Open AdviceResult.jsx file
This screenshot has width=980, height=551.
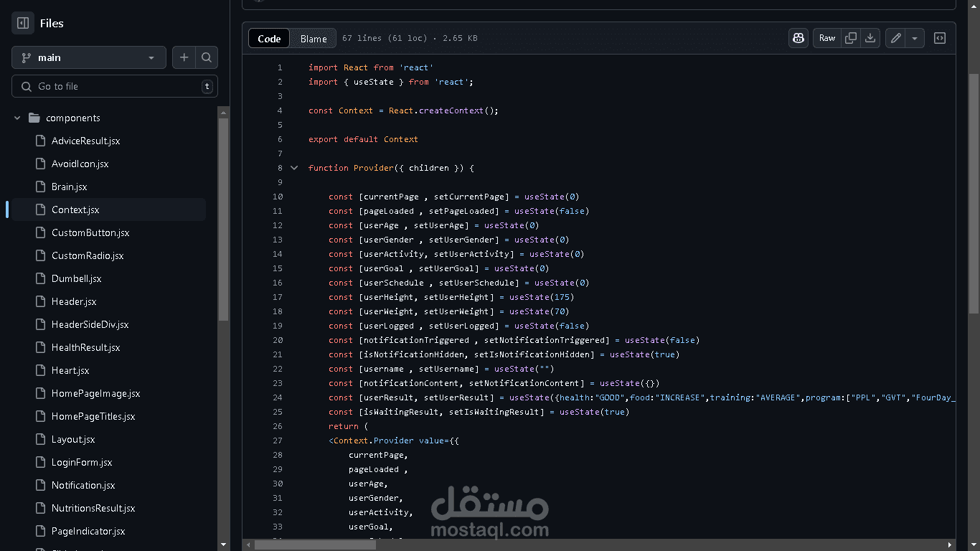pos(85,141)
